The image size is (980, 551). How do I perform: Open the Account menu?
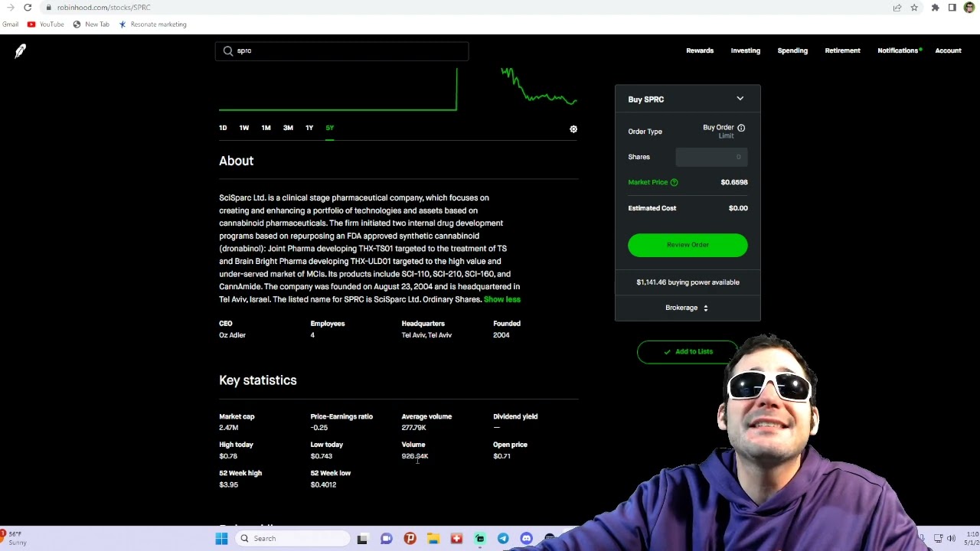[948, 51]
